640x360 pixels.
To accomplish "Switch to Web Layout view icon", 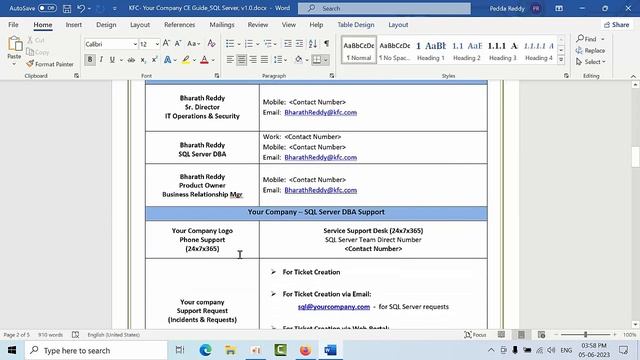I will click(x=541, y=335).
